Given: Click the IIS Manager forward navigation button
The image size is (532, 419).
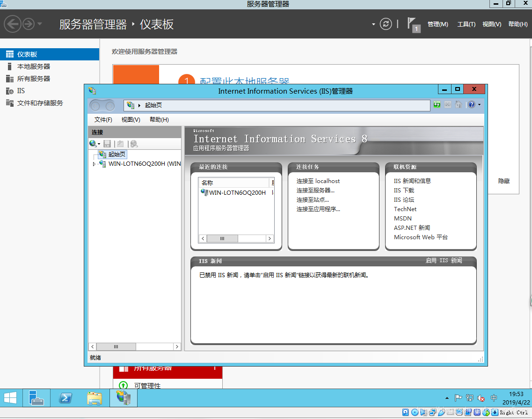Looking at the screenshot, I should pos(110,106).
